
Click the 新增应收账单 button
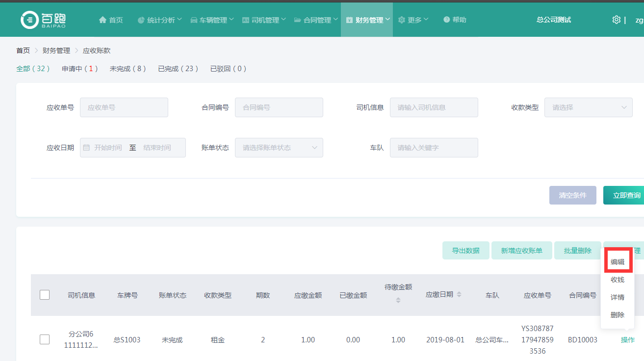coord(521,251)
